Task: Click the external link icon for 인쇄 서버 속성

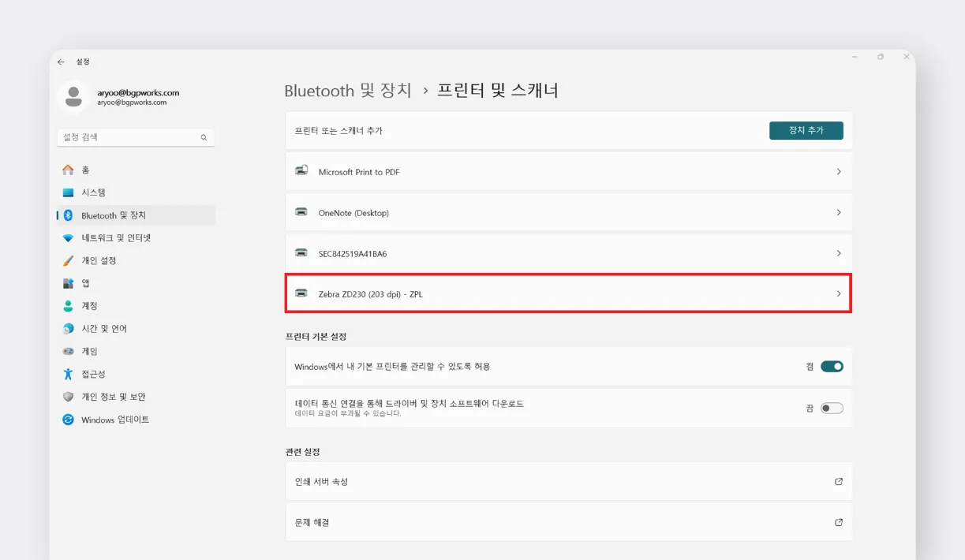Action: click(839, 481)
